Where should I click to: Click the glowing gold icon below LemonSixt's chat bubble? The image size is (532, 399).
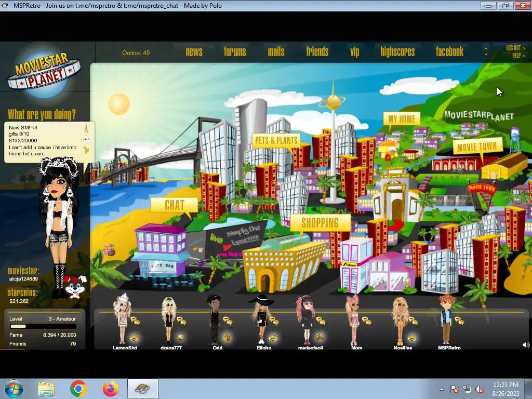tap(135, 337)
